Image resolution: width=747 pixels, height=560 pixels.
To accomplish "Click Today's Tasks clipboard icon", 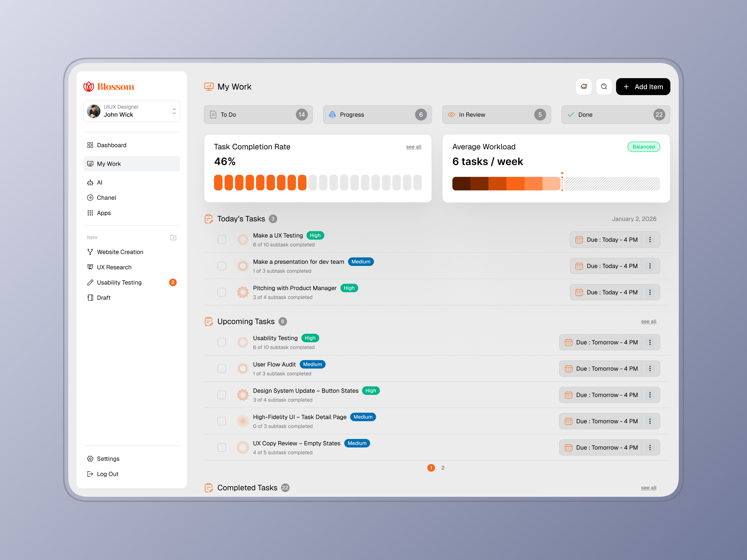I will (x=209, y=219).
